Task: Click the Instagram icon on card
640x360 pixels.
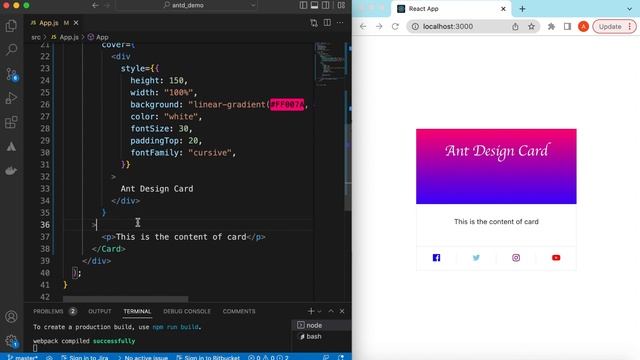Action: [x=516, y=258]
